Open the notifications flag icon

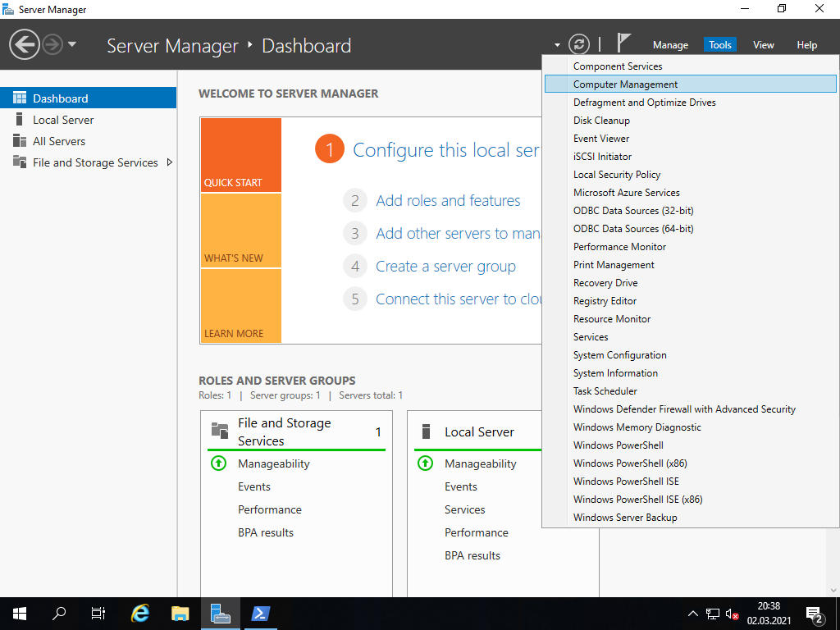click(623, 43)
